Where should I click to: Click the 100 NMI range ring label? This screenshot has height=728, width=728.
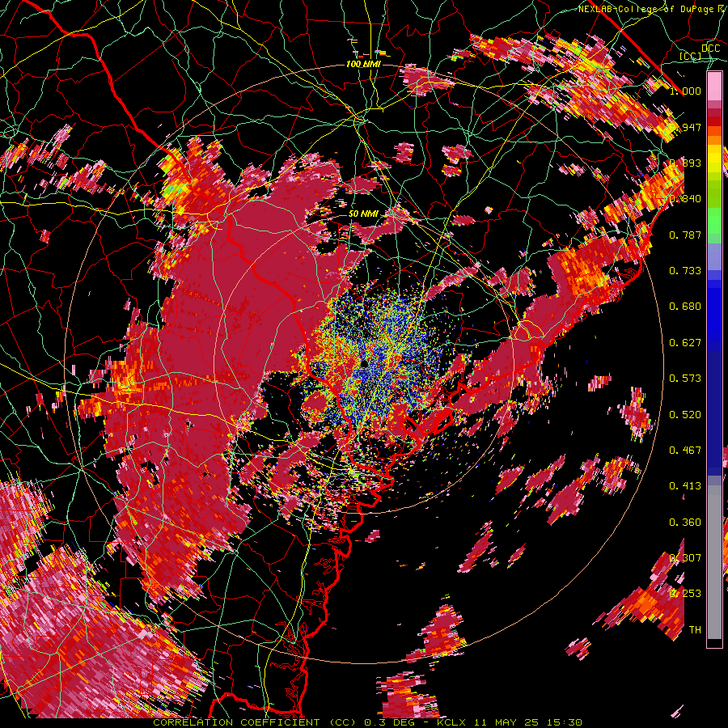[363, 64]
